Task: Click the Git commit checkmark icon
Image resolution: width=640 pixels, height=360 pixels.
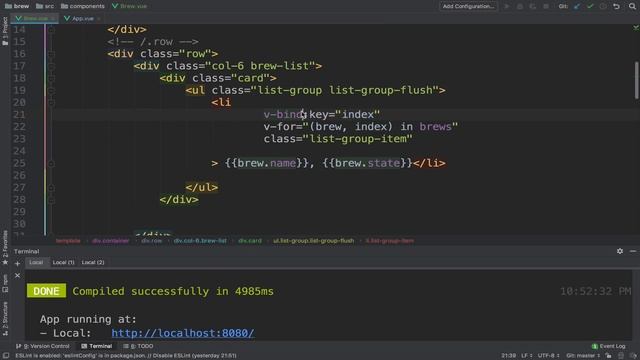Action: [590, 6]
